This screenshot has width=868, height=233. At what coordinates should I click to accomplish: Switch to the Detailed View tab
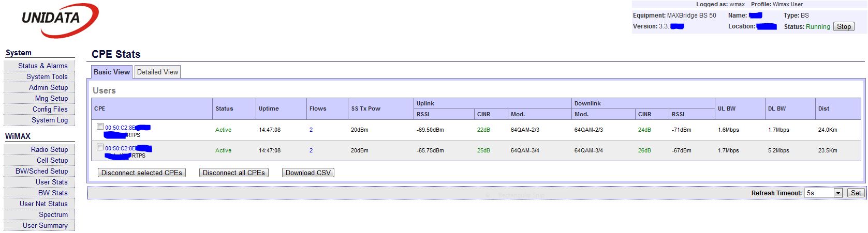tap(157, 72)
